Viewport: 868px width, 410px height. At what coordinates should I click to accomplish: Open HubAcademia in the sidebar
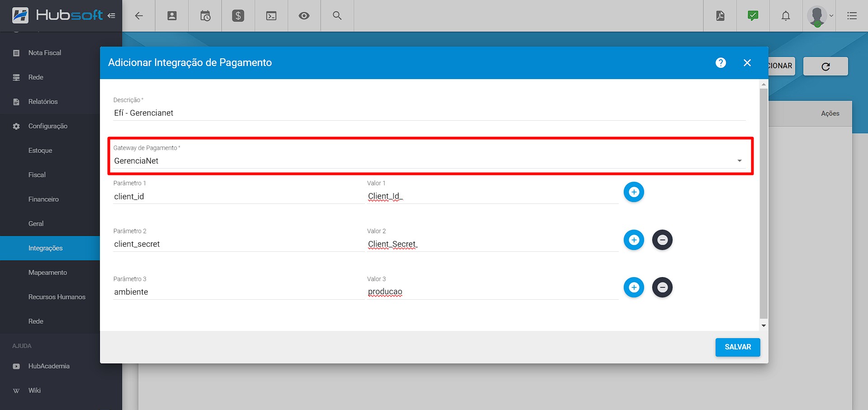coord(50,366)
